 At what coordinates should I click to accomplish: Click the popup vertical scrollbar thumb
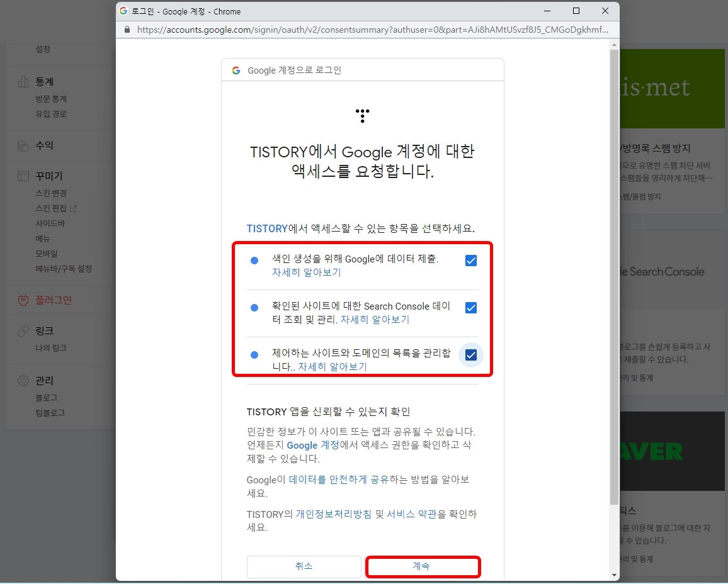614,277
